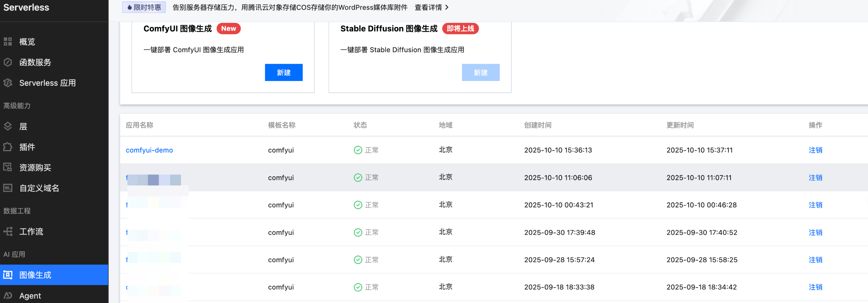Open the 函数服务 menu entry
Screen dimensions: 868x303
[35, 62]
